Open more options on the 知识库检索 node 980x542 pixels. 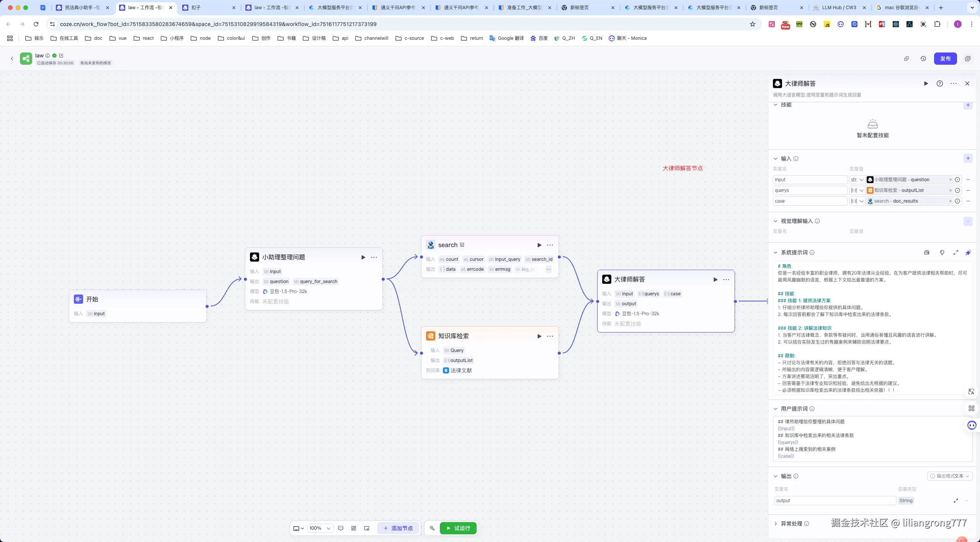point(550,336)
